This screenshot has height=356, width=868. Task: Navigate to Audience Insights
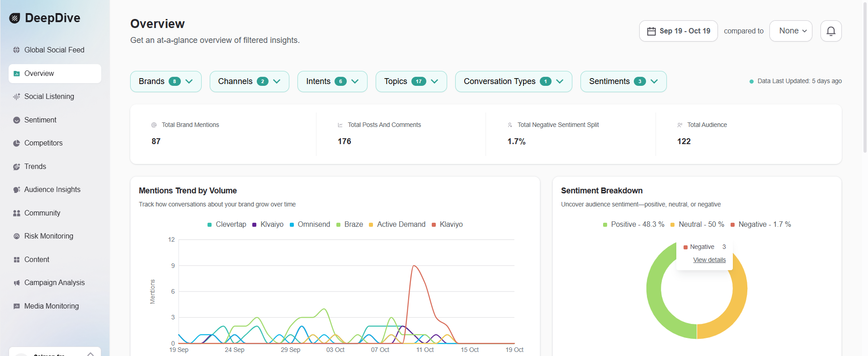55,189
